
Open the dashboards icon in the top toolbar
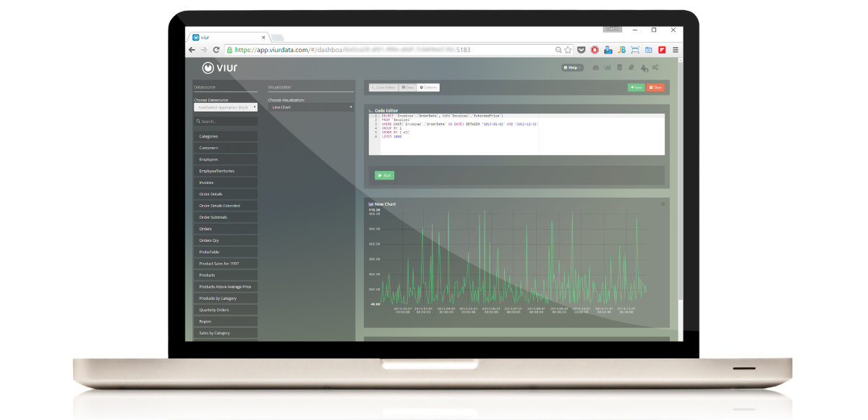(x=596, y=67)
